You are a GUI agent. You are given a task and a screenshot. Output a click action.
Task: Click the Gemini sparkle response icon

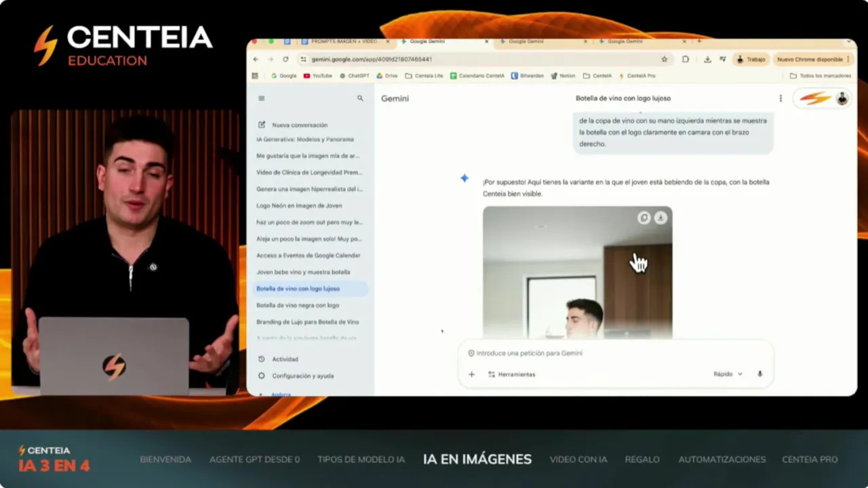[x=465, y=178]
